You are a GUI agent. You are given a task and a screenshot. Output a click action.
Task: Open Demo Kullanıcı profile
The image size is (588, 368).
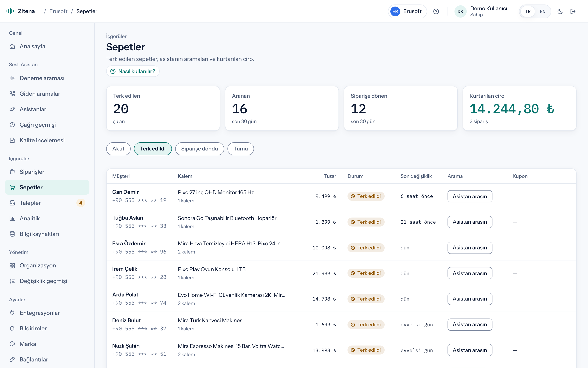coord(481,11)
